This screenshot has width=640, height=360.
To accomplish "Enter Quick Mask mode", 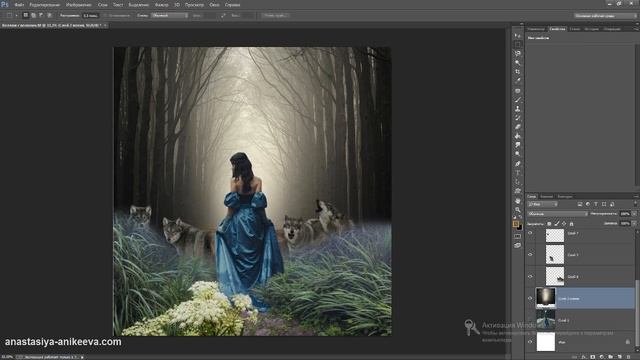I will [x=518, y=236].
